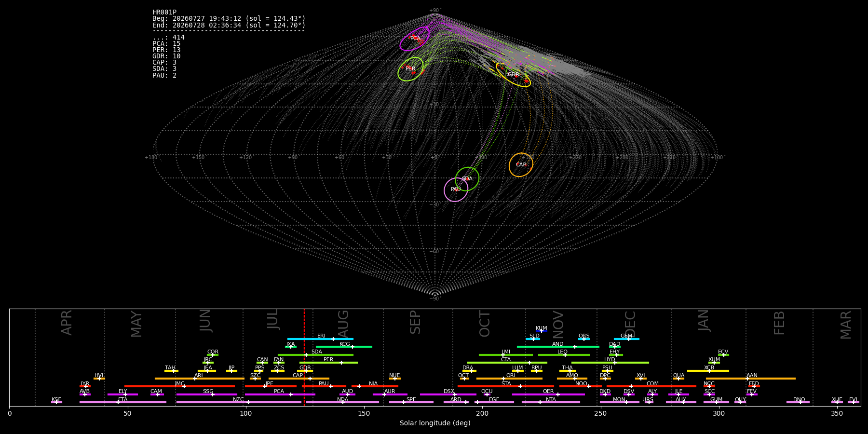Click the KUM blue shower marker

coord(542,331)
